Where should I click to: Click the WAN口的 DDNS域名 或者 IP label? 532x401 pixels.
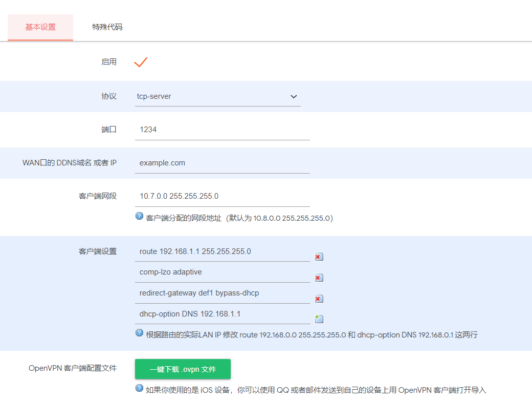[x=70, y=163]
